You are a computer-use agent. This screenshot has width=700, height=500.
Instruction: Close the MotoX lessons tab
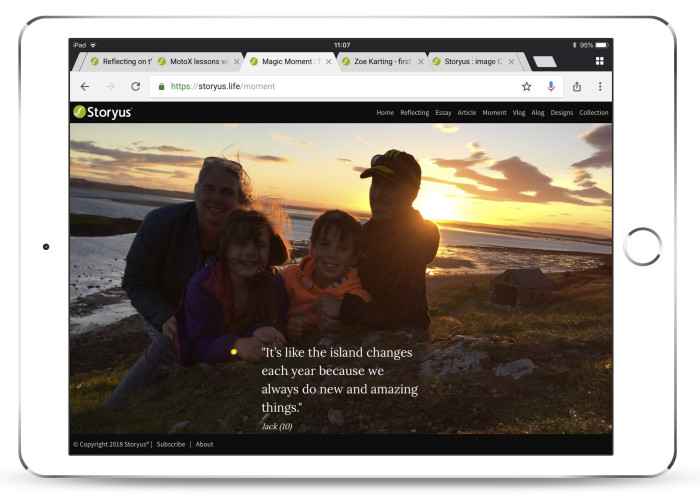coord(237,62)
